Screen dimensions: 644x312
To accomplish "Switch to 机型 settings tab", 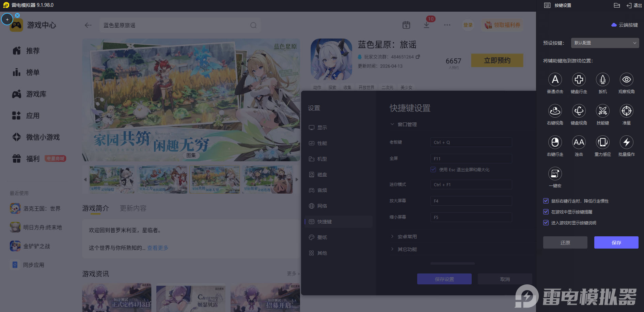I will point(339,159).
